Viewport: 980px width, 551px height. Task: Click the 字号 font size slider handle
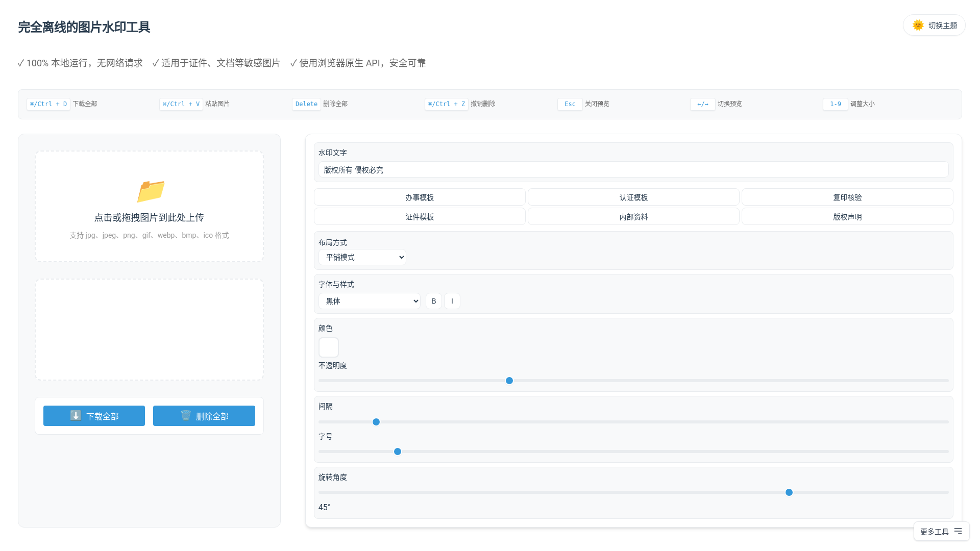point(398,452)
